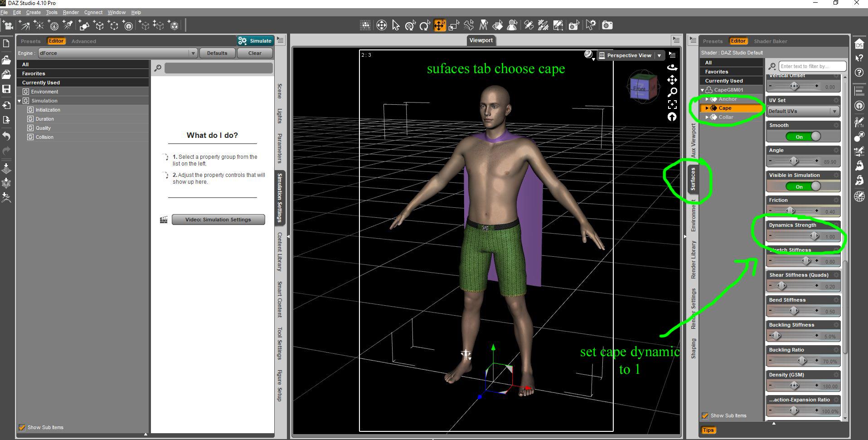Open the Perspective View dropdown arrow
The width and height of the screenshot is (868, 440).
[659, 55]
